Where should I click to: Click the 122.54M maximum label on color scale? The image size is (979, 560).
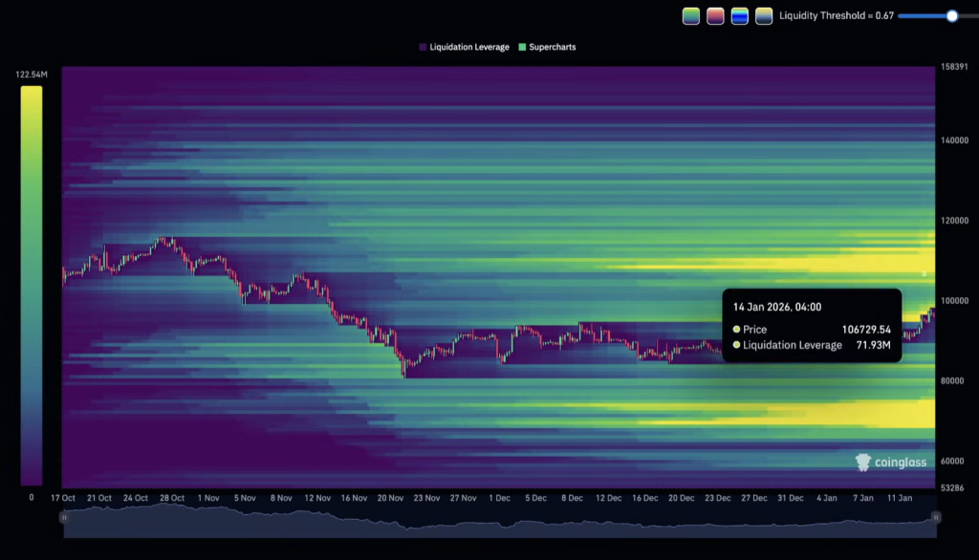[x=31, y=74]
